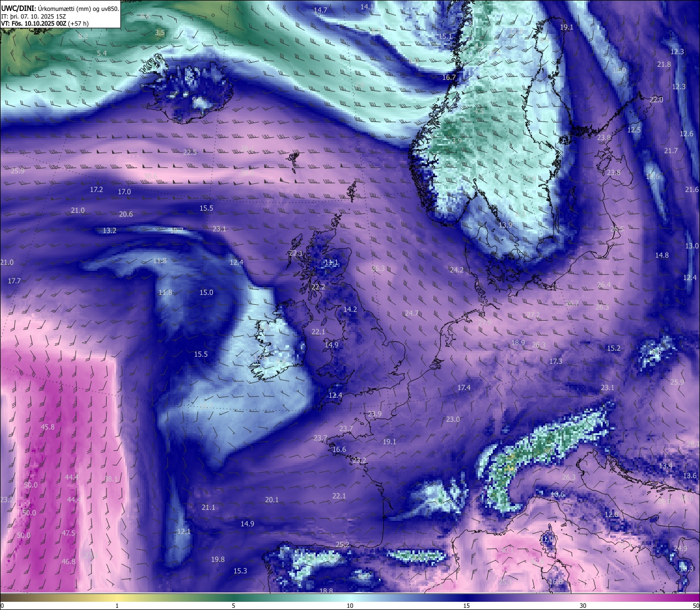Select the 12.1 value label

click(x=184, y=531)
